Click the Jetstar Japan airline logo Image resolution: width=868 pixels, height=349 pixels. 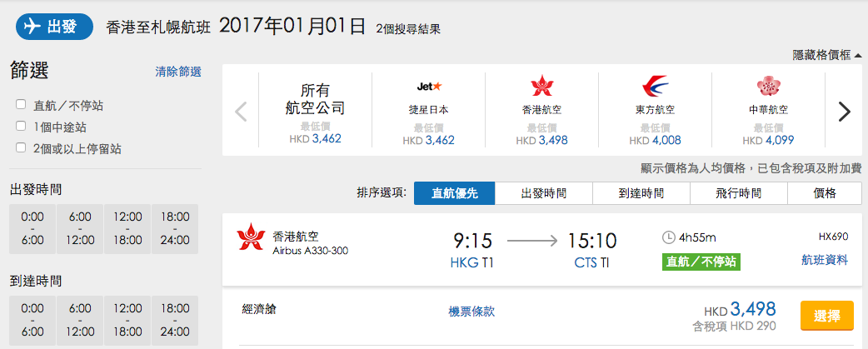(428, 87)
